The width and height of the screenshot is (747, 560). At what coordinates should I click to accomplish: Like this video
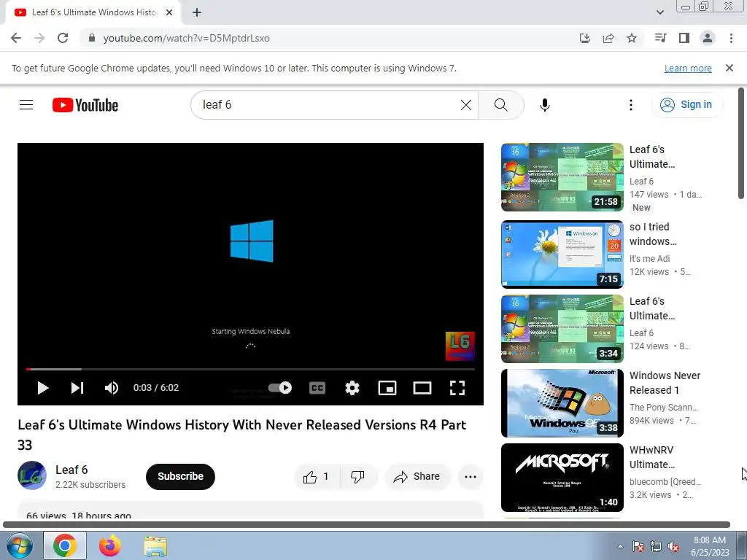[x=317, y=477]
